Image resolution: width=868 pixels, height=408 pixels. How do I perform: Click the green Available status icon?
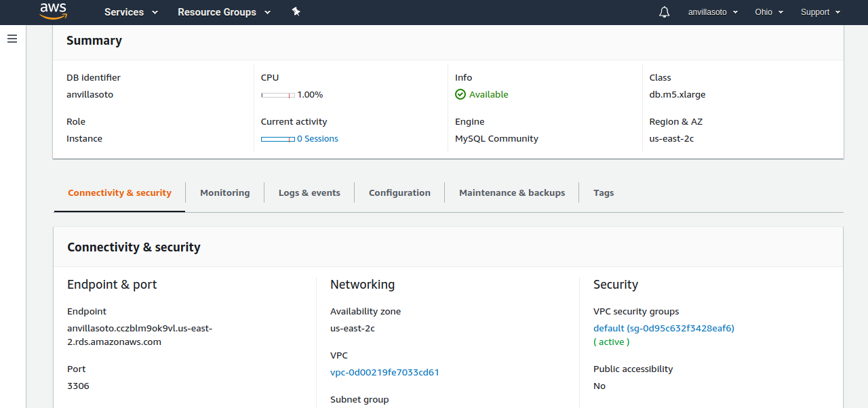460,95
